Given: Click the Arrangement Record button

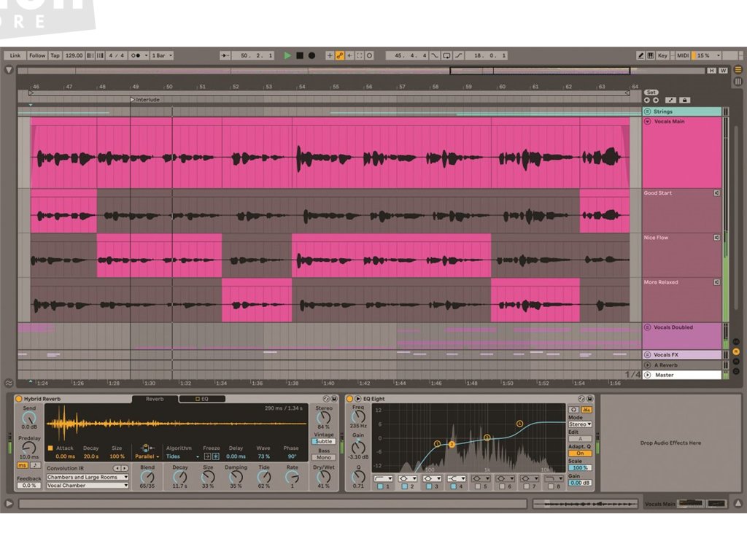Looking at the screenshot, I should coord(311,55).
